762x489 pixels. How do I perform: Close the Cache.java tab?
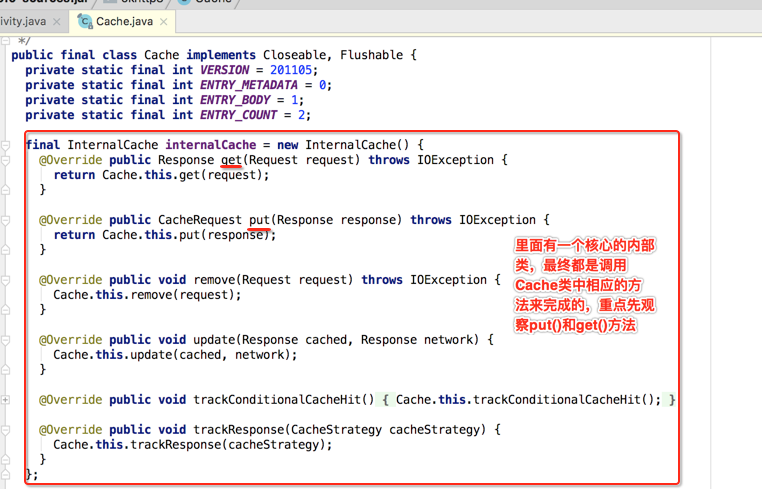click(x=164, y=22)
